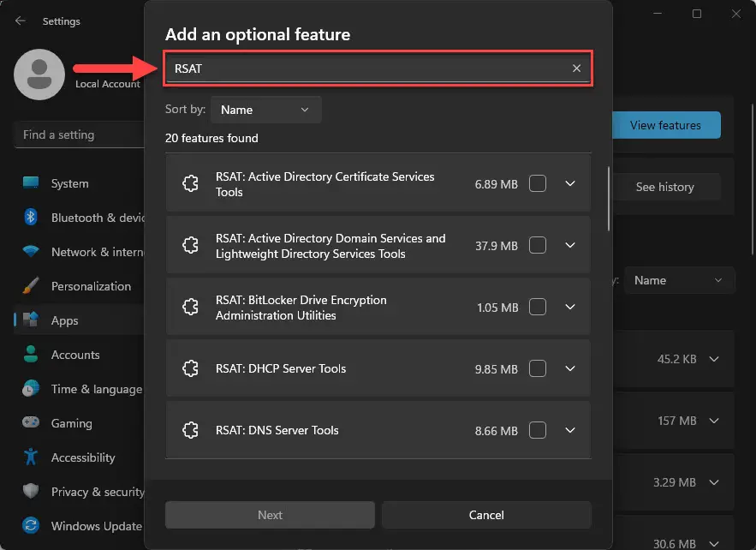Check RSAT: DNS Server Tools
Viewport: 756px width, 550px height.
538,430
